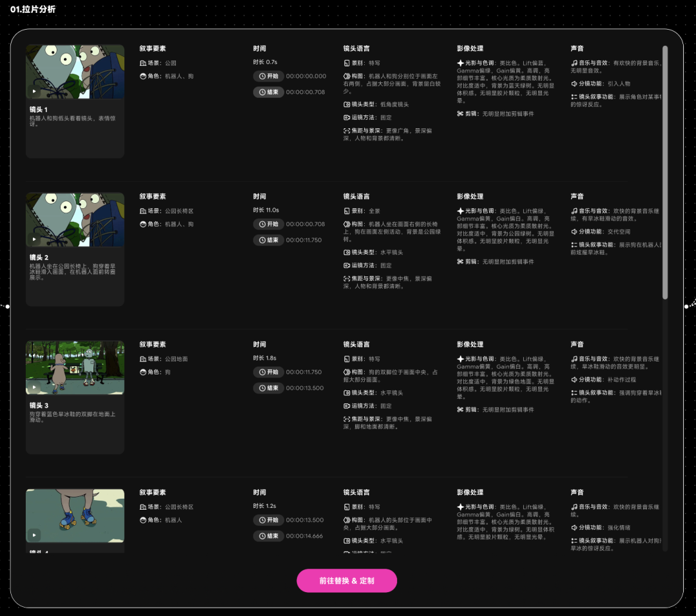The height and width of the screenshot is (616, 696).
Task: Click the pink 前往替换 & 定制 button
Action: pos(347,581)
